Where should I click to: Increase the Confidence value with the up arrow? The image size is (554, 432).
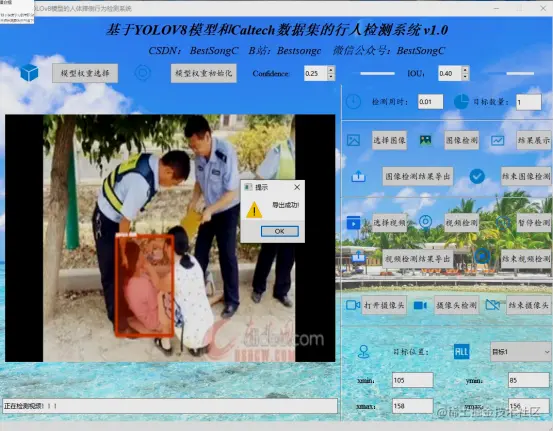click(331, 69)
